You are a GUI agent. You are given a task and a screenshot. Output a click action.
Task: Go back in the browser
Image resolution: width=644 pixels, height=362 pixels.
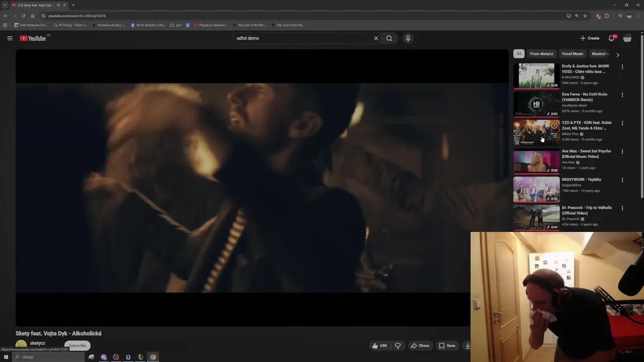click(6, 16)
